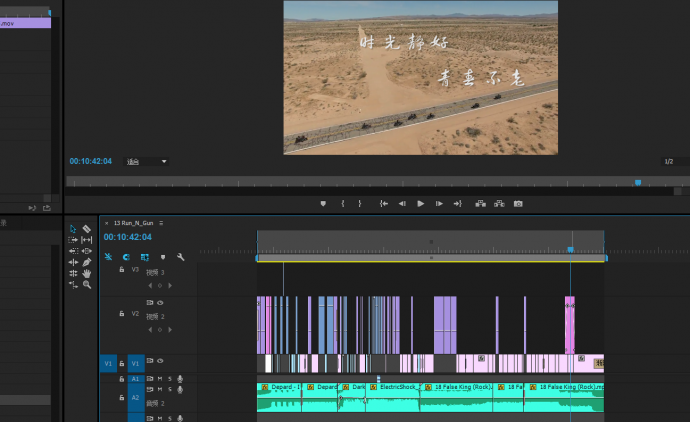Click the blue playhead on the monitor scrubber
The height and width of the screenshot is (422, 690).
(x=637, y=182)
